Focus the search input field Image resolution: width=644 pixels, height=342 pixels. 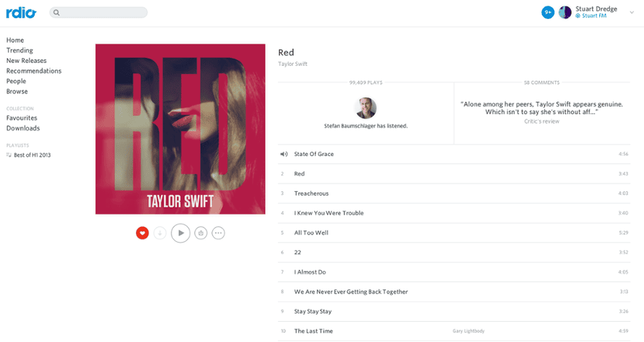[98, 13]
